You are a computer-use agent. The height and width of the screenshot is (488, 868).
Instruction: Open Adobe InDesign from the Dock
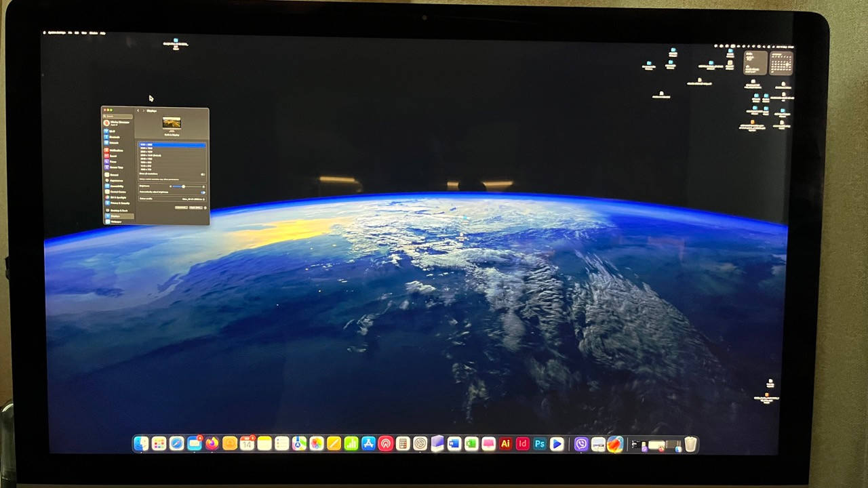pyautogui.click(x=522, y=444)
